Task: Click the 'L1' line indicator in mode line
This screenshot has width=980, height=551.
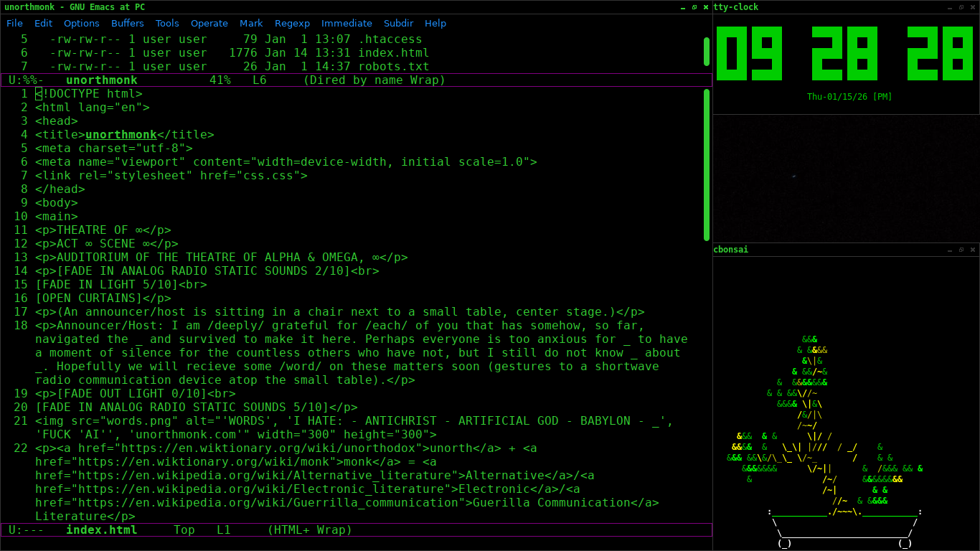Action: coord(224,530)
